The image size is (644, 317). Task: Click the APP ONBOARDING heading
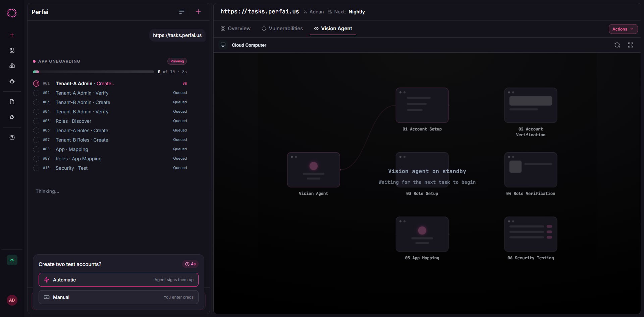pyautogui.click(x=59, y=61)
